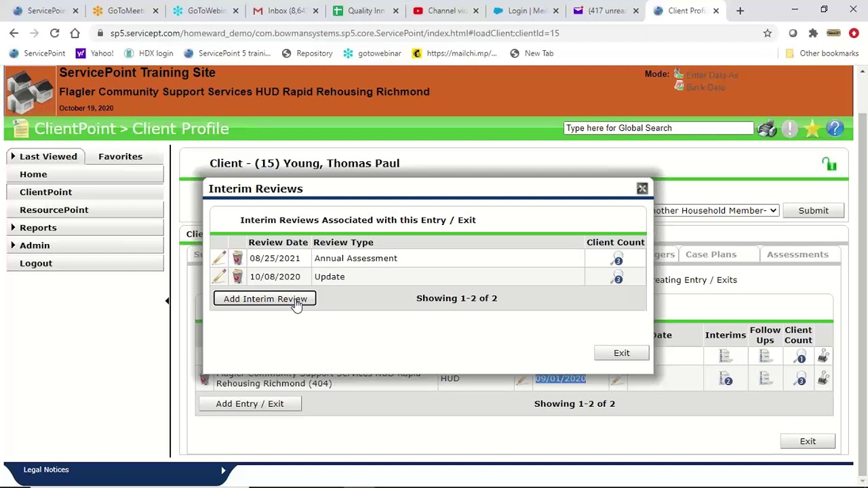This screenshot has width=868, height=488.
Task: Click the green unlocked padlock icon
Action: pos(829,164)
